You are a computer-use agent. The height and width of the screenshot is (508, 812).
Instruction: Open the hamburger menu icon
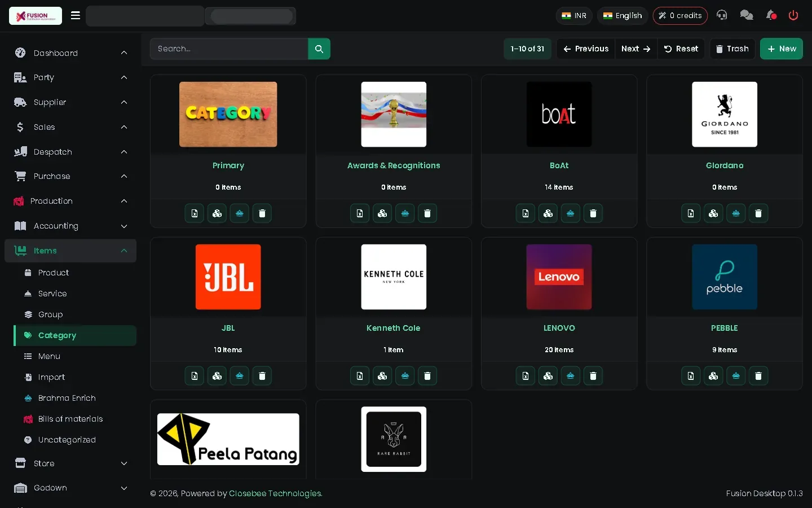76,16
